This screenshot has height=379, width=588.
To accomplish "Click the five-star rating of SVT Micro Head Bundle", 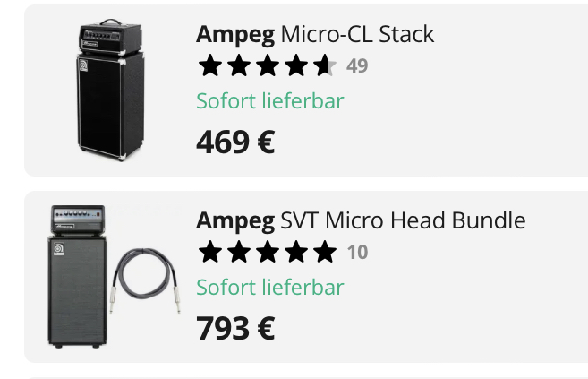I will [x=267, y=253].
